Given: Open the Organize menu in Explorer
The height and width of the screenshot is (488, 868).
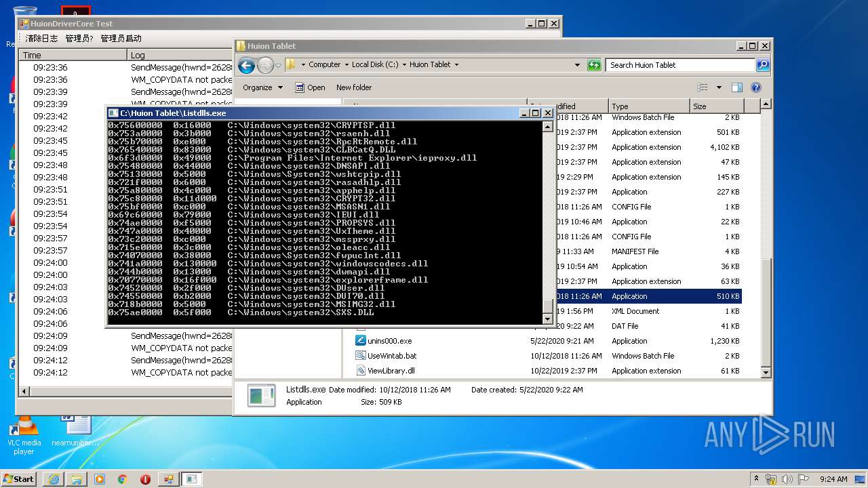Looking at the screenshot, I should (262, 87).
